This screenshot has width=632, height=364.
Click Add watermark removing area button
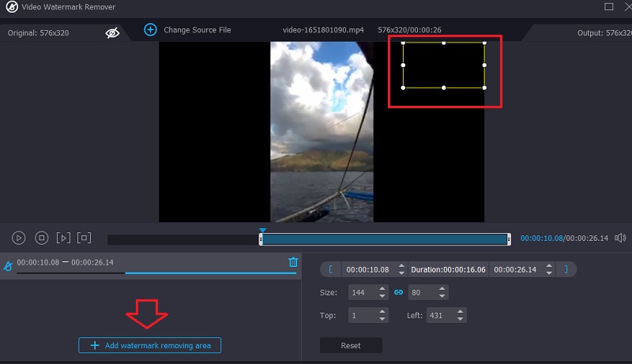pos(149,345)
